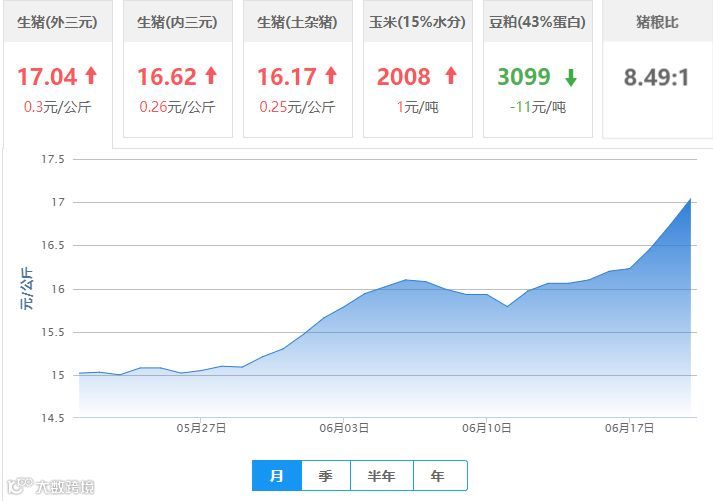
Task: Click the 17.5 y-axis label
Action: [53, 159]
